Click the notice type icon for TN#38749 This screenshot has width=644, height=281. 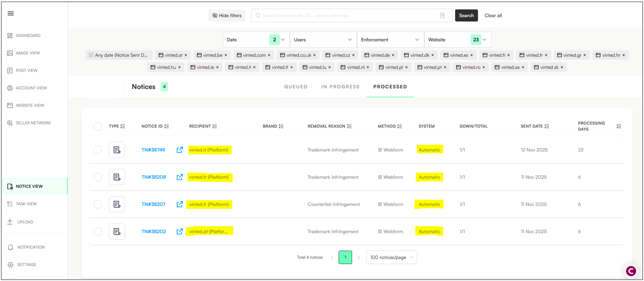point(117,150)
